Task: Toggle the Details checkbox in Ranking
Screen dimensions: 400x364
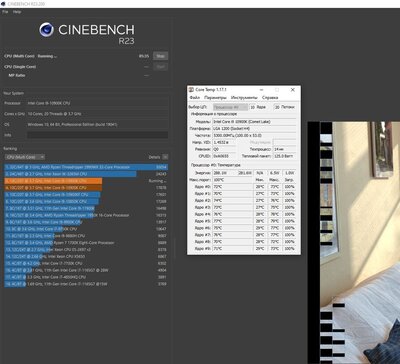Action: pyautogui.click(x=165, y=157)
